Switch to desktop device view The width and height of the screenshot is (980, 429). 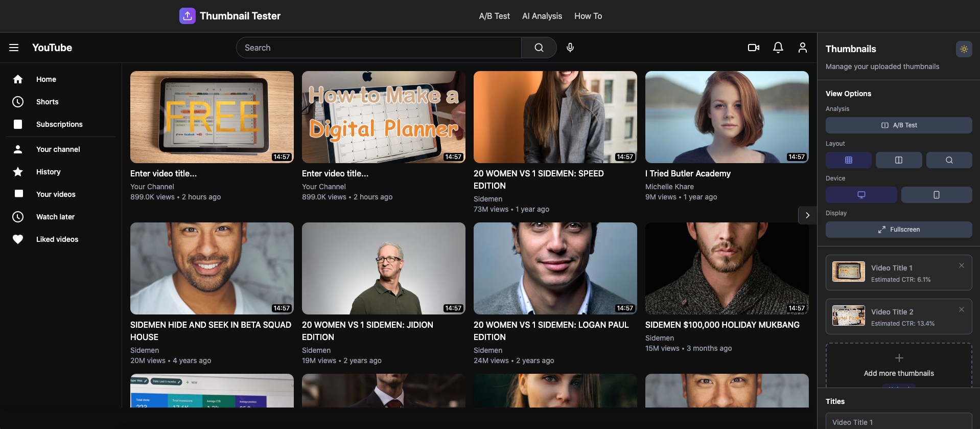pyautogui.click(x=861, y=195)
